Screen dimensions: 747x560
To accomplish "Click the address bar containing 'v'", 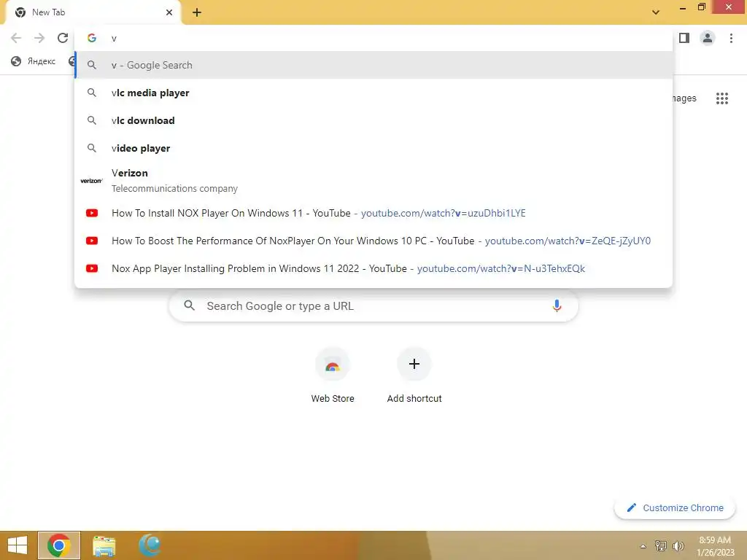I will click(374, 38).
